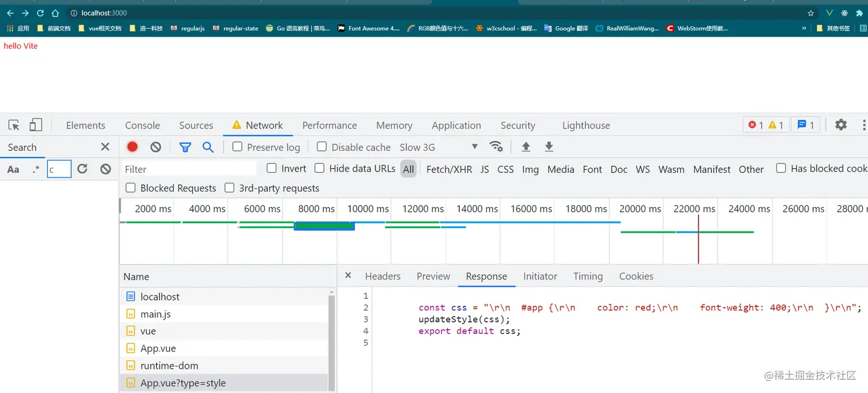This screenshot has width=868, height=393.
Task: Toggle regular expression search option
Action: [36, 169]
